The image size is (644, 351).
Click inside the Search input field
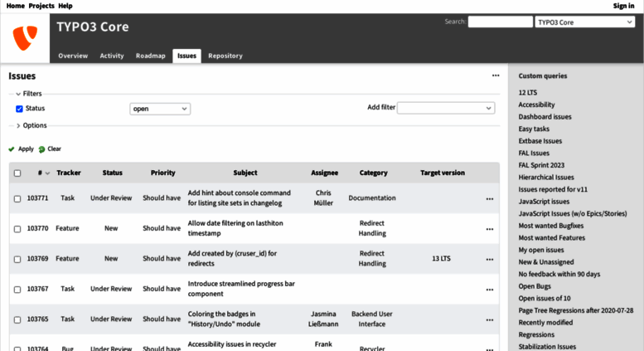(x=501, y=22)
